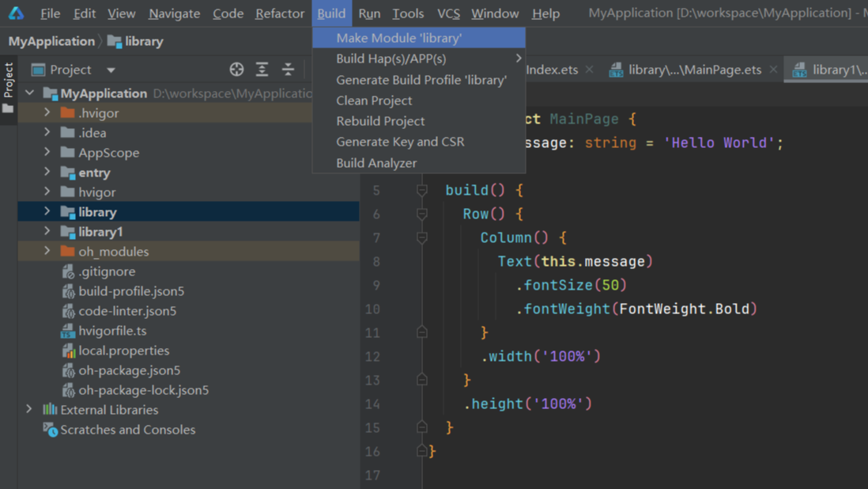
Task: Open the Refactor menu
Action: pyautogui.click(x=280, y=13)
